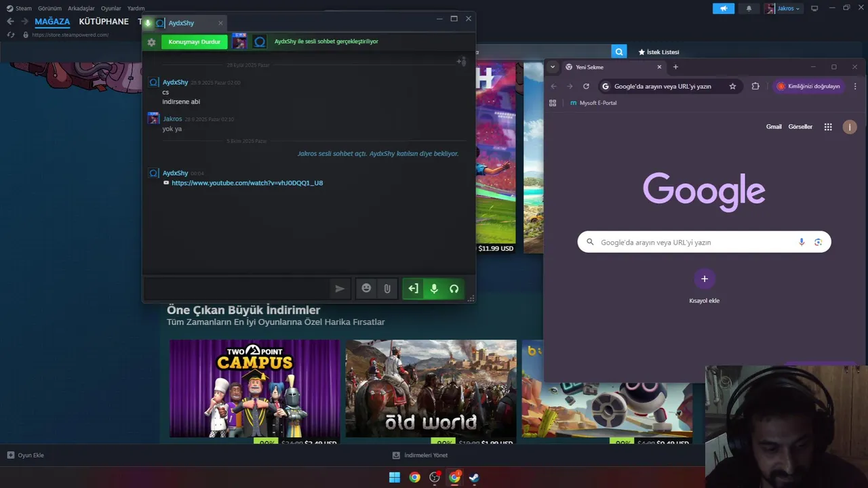Screen dimensions: 868x488
Task: Click Konuşmayı Durdur button
Action: [195, 42]
